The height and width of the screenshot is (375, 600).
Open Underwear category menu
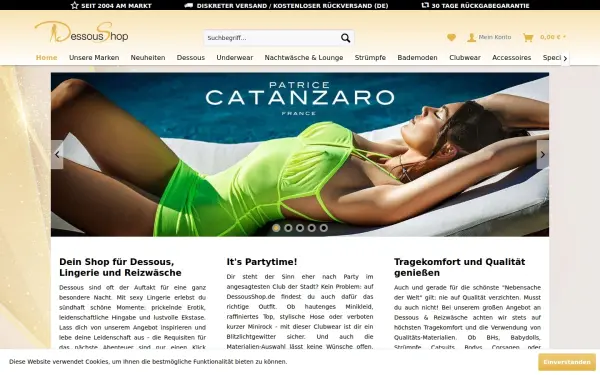pyautogui.click(x=235, y=58)
